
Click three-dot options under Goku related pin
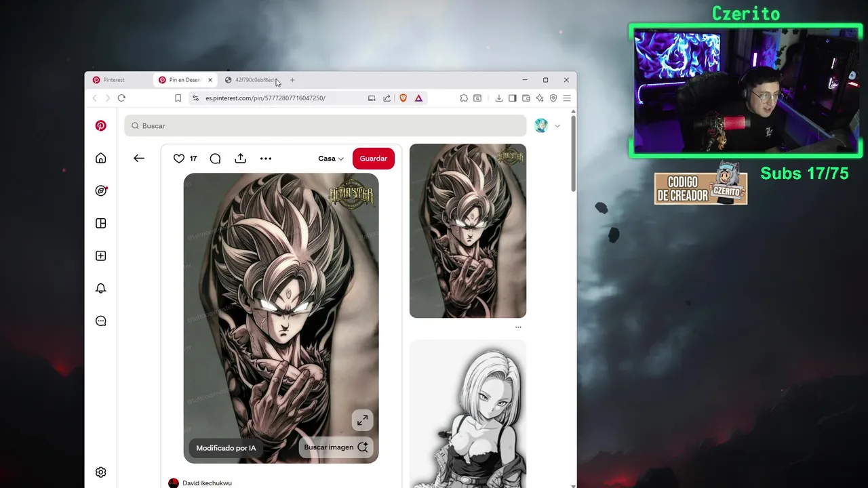[518, 327]
